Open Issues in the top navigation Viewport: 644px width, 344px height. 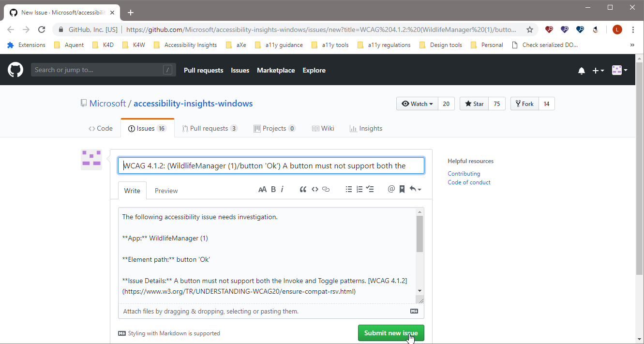click(x=240, y=70)
